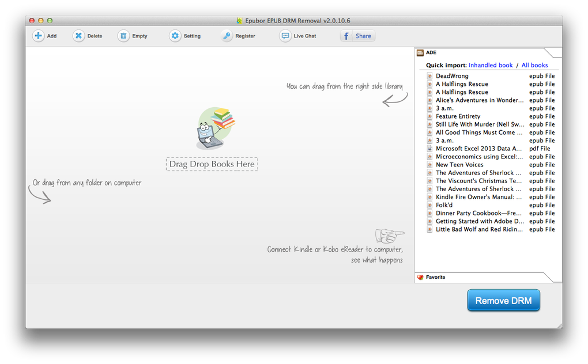
Task: Click file icon beside Microeconomics using Excel
Action: coord(429,157)
